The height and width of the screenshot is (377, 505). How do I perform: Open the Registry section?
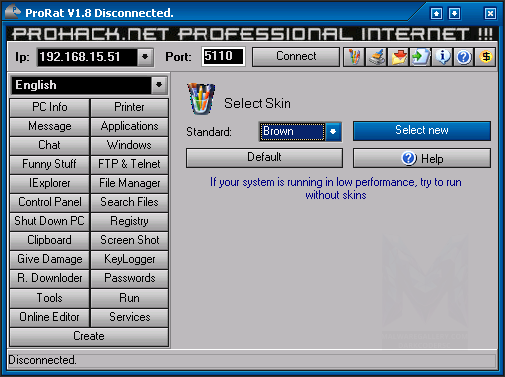pyautogui.click(x=130, y=221)
